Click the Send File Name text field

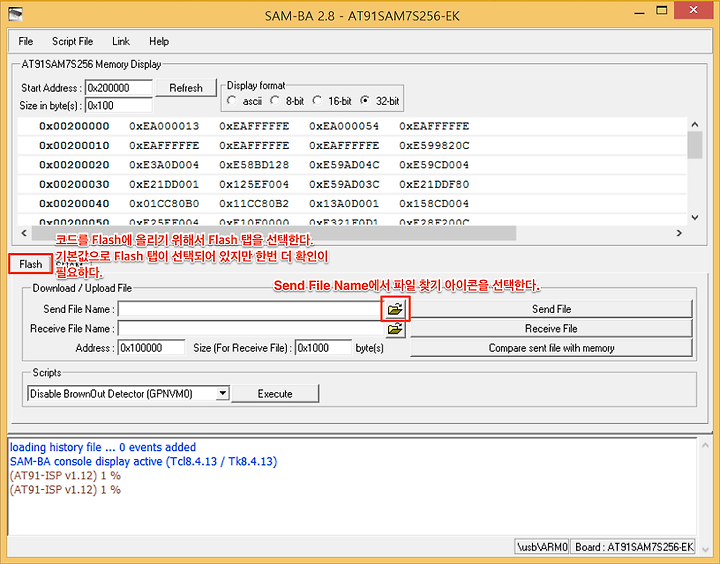point(251,309)
